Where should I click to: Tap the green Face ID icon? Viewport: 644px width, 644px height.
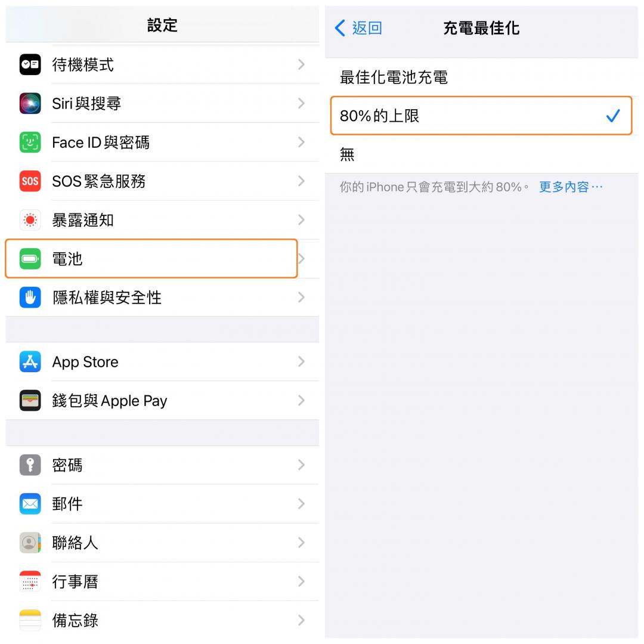(x=30, y=142)
